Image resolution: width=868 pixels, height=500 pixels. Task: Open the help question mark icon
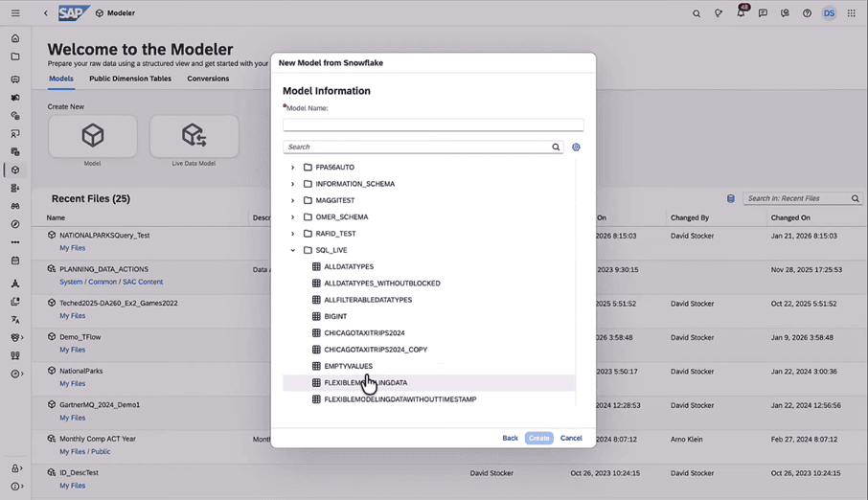[807, 13]
